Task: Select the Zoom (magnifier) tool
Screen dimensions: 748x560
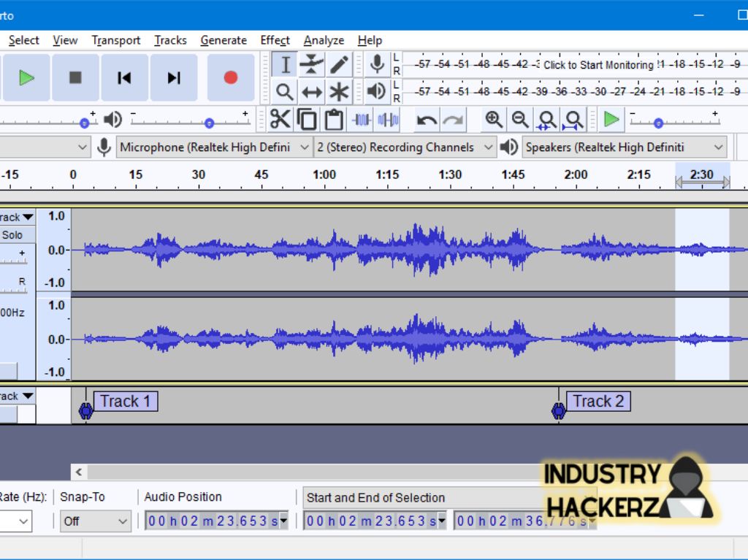Action: (285, 91)
